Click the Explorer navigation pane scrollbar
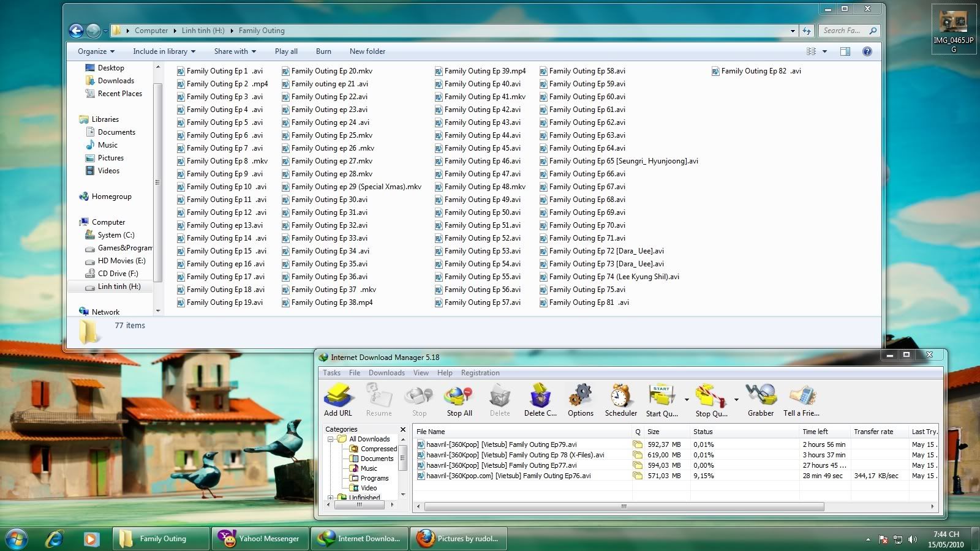The height and width of the screenshot is (551, 980). (157, 182)
